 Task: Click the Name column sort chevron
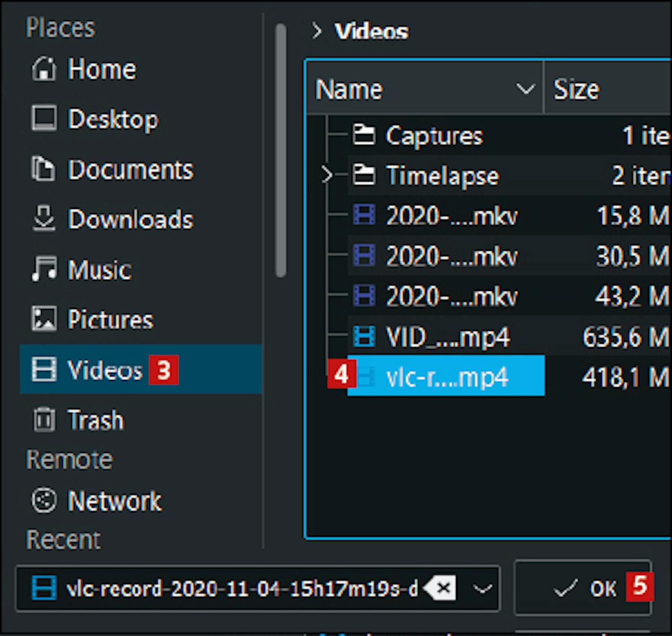(525, 89)
